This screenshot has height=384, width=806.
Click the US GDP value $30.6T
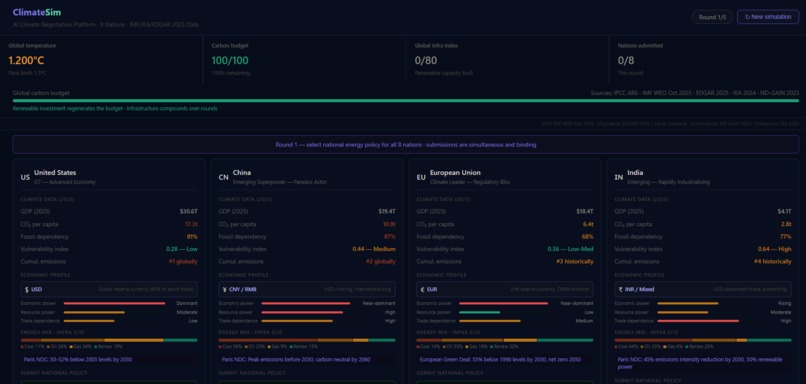[x=189, y=211]
